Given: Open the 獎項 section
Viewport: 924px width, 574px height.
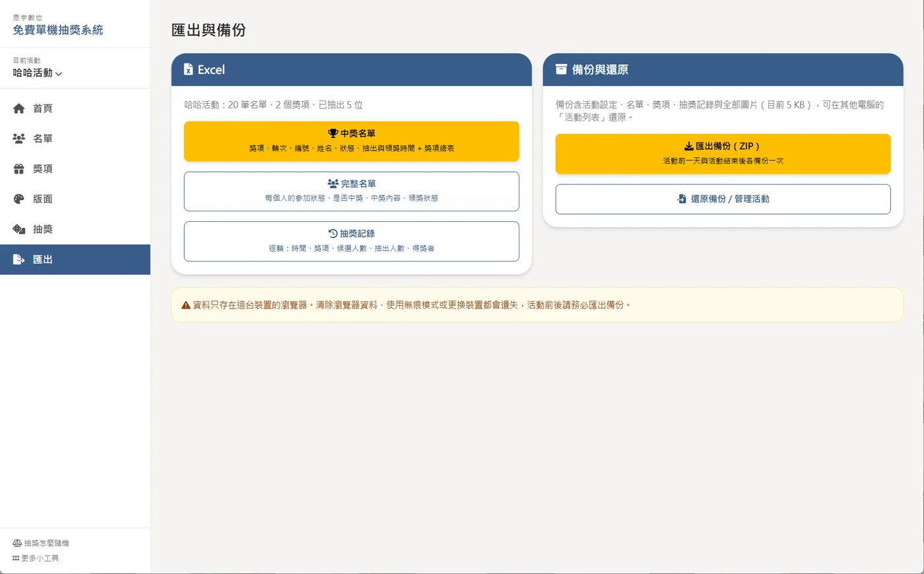Looking at the screenshot, I should [75, 169].
